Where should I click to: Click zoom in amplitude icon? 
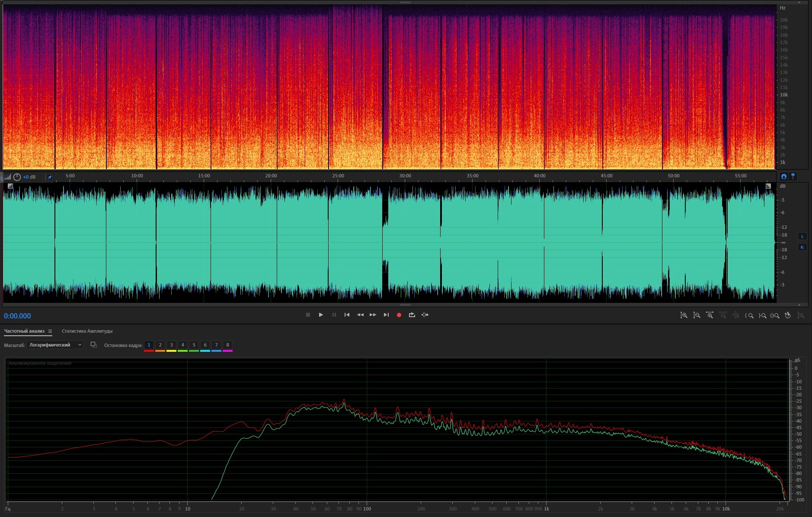pyautogui.click(x=684, y=315)
